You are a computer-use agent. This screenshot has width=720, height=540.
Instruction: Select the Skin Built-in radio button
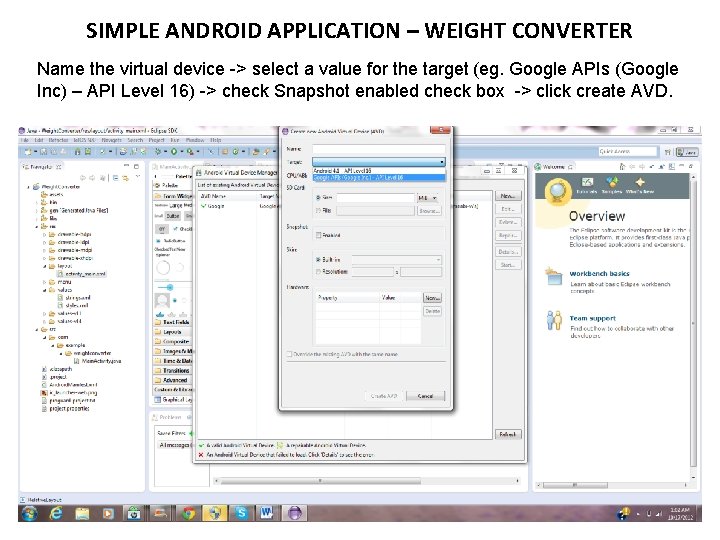click(318, 259)
